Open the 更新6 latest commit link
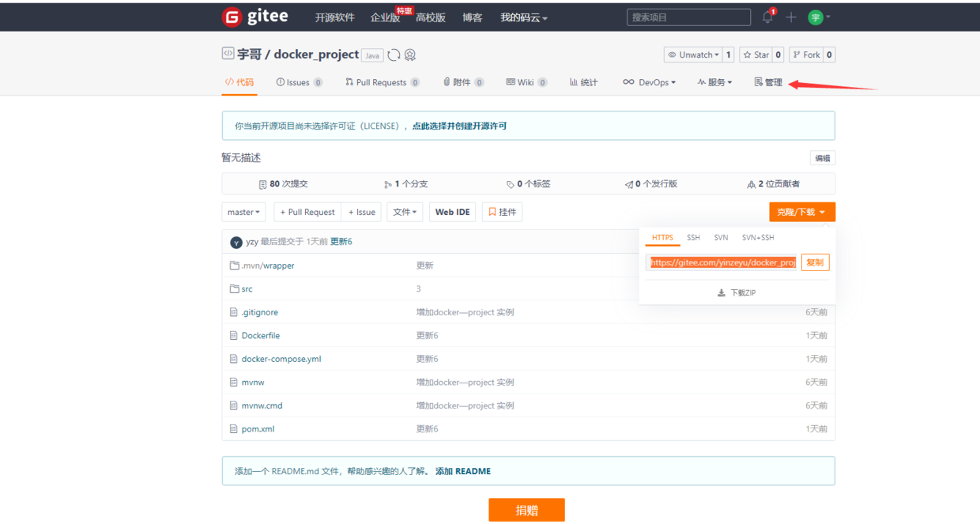 (341, 242)
